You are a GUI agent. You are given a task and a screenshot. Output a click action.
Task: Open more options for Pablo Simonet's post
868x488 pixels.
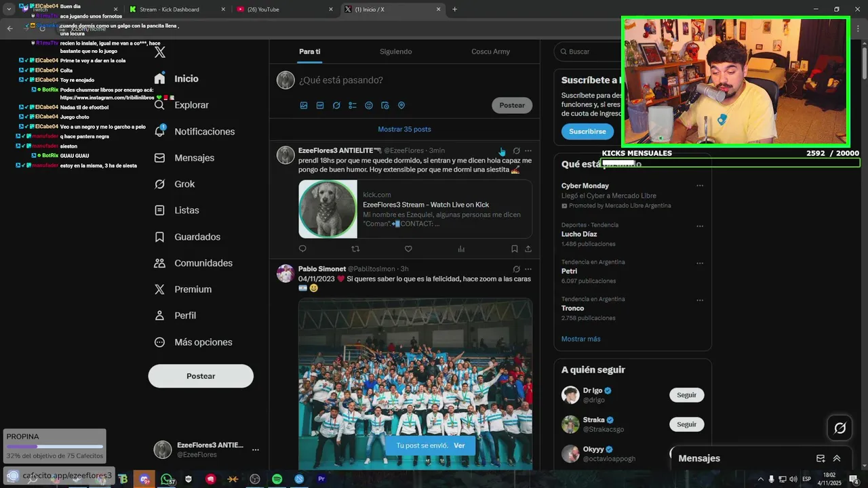[528, 269]
